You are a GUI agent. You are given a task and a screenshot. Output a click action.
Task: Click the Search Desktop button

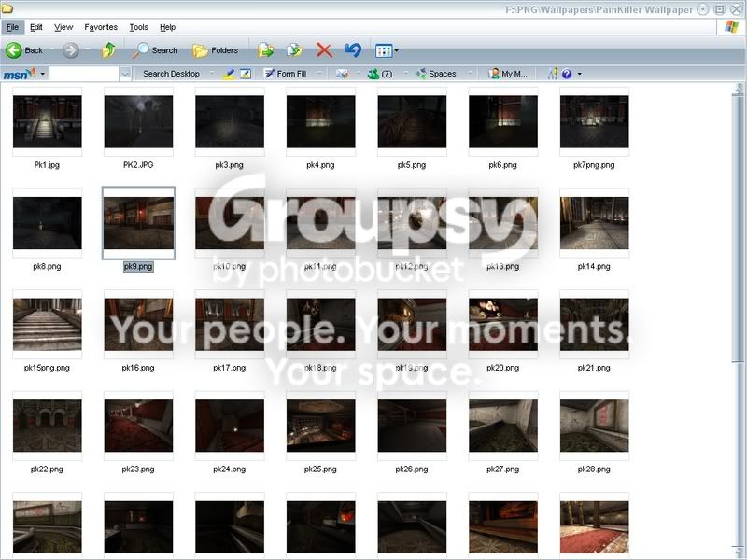(171, 74)
